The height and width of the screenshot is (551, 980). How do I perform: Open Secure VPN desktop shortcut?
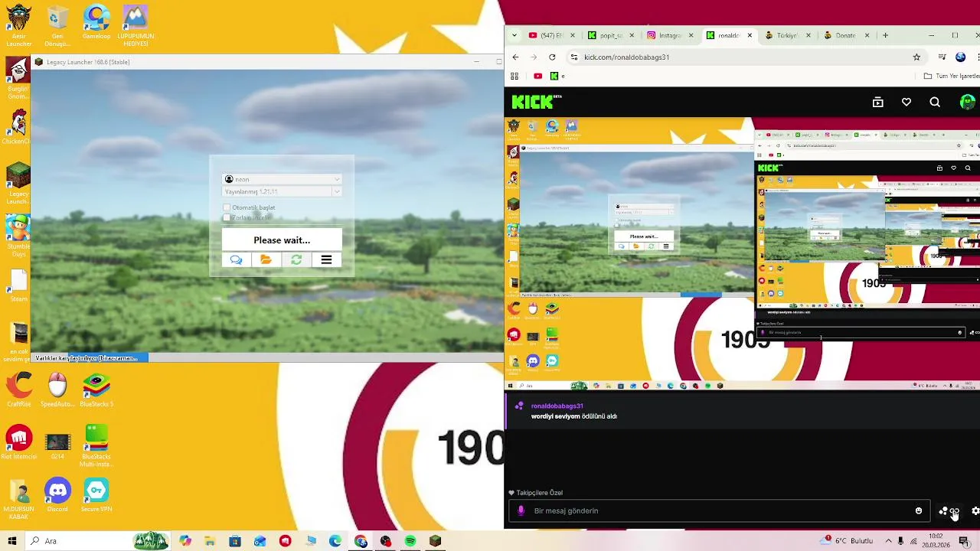click(x=96, y=494)
